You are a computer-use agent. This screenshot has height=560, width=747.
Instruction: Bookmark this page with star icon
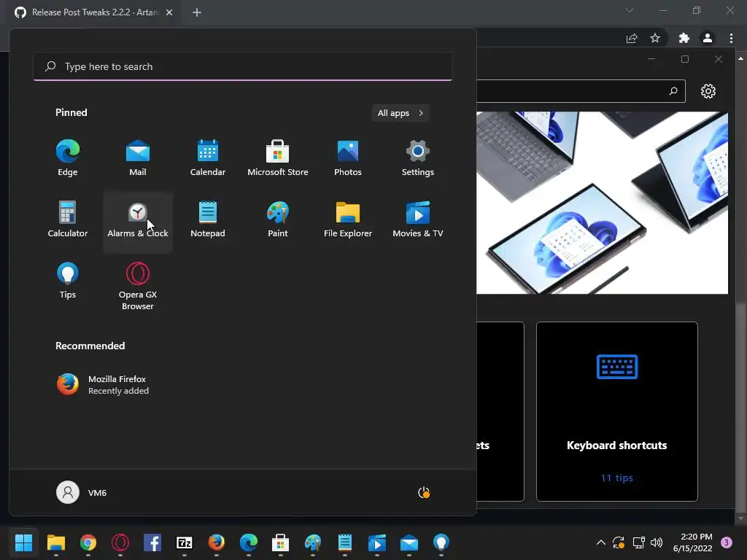655,38
